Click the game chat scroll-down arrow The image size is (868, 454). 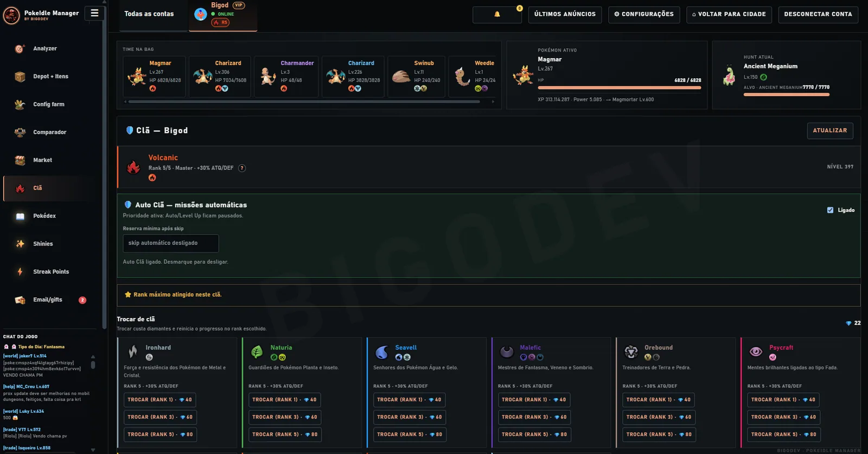[93, 450]
